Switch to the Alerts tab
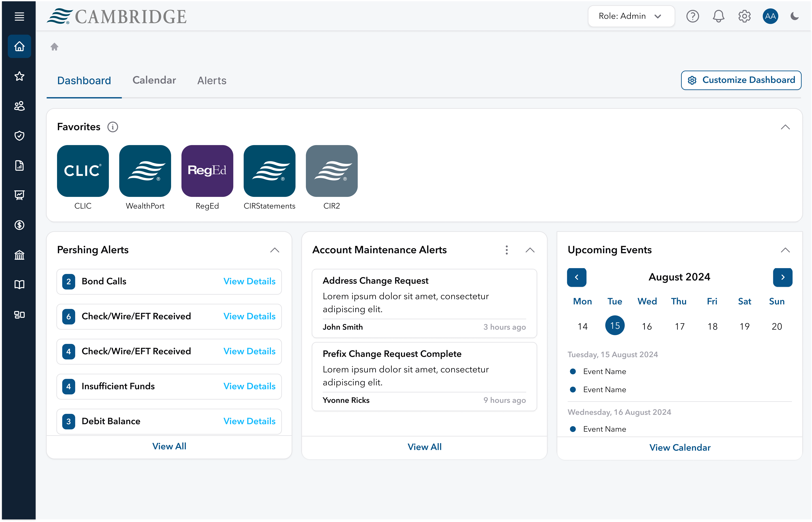 click(212, 81)
